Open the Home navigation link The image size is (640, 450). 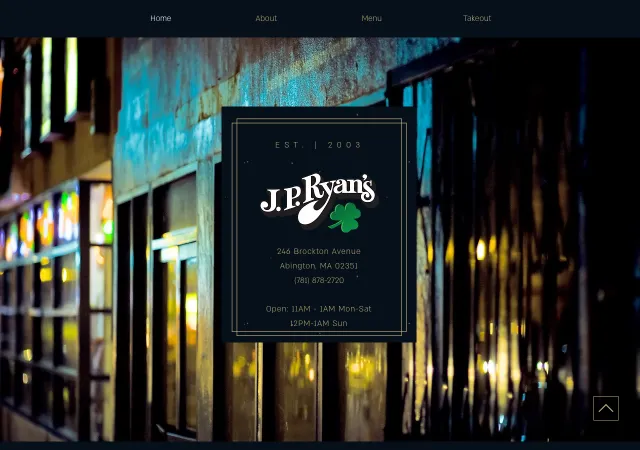(x=160, y=18)
